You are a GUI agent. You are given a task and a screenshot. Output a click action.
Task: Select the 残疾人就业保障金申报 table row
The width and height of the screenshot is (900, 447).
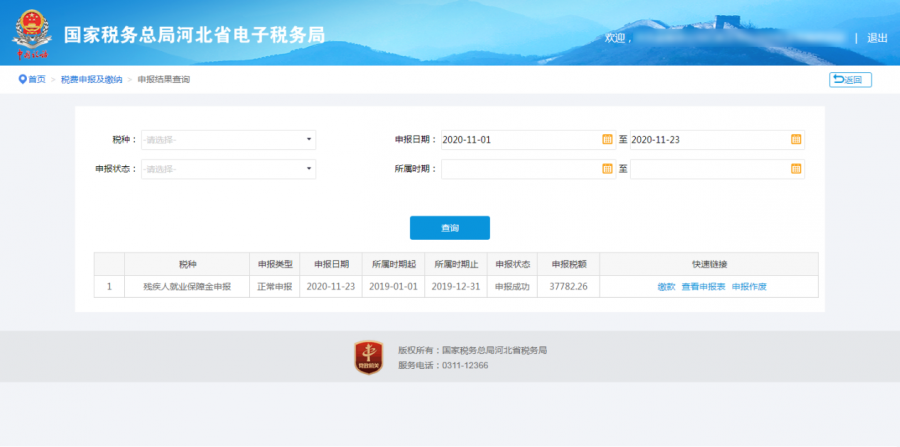pos(187,287)
